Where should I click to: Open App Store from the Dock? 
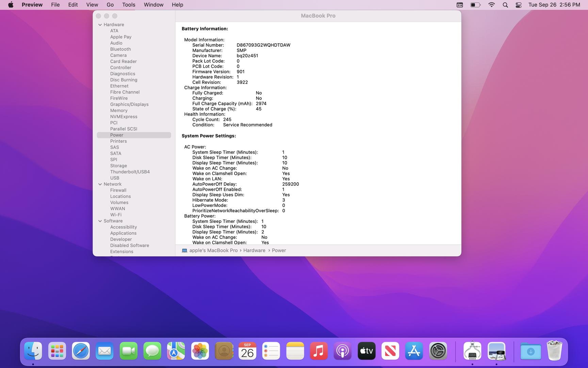pos(414,351)
